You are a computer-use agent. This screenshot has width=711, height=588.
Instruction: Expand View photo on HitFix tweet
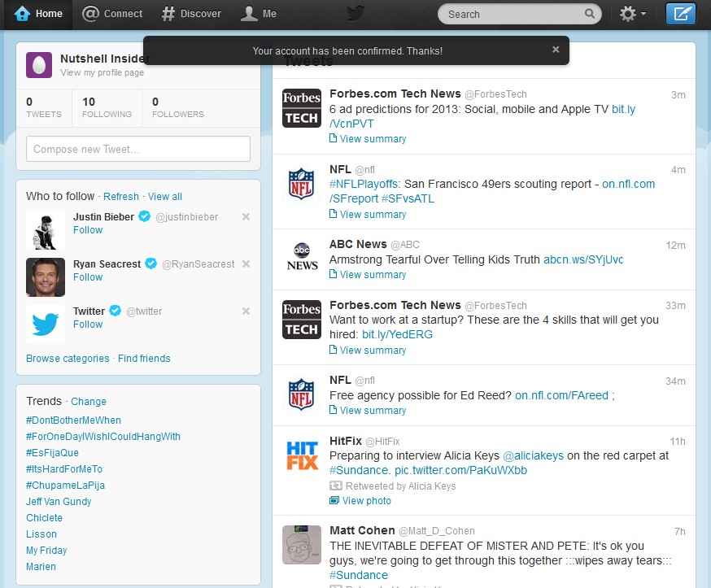(x=360, y=500)
